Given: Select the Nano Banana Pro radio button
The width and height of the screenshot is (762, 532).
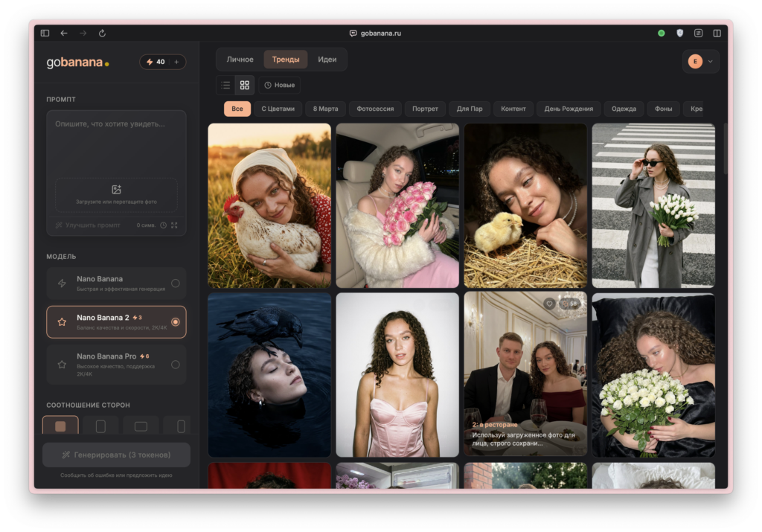Looking at the screenshot, I should click(175, 365).
